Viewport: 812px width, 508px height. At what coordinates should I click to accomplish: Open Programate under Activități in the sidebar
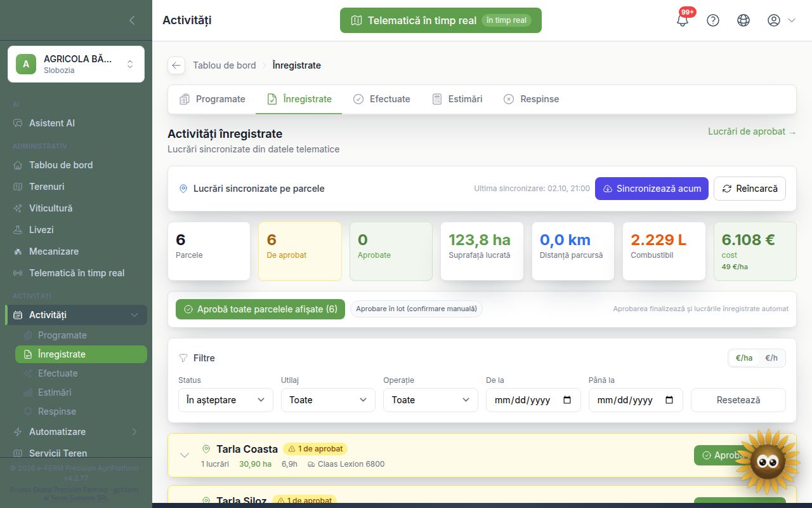(x=81, y=335)
